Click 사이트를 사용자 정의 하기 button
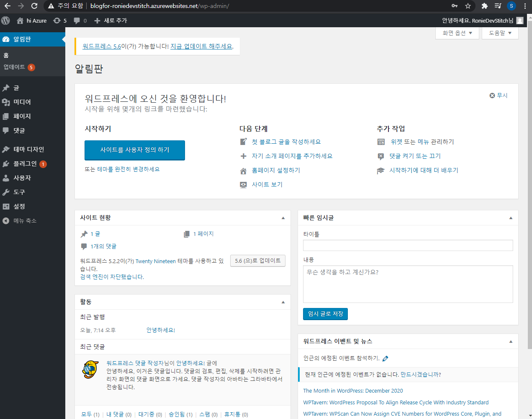The height and width of the screenshot is (419, 532). click(135, 150)
